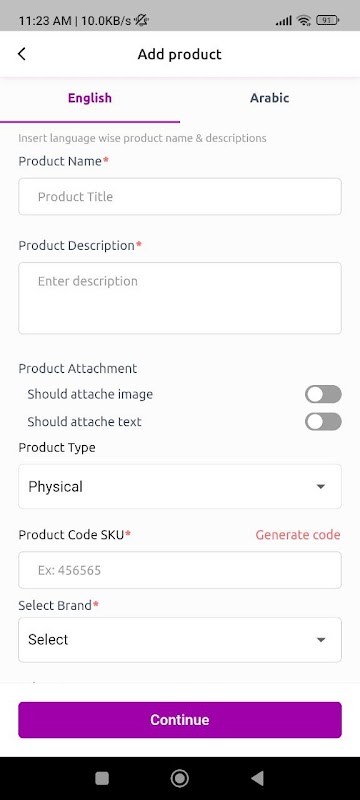Tap the Android recent apps square icon
The width and height of the screenshot is (360, 800).
102,778
